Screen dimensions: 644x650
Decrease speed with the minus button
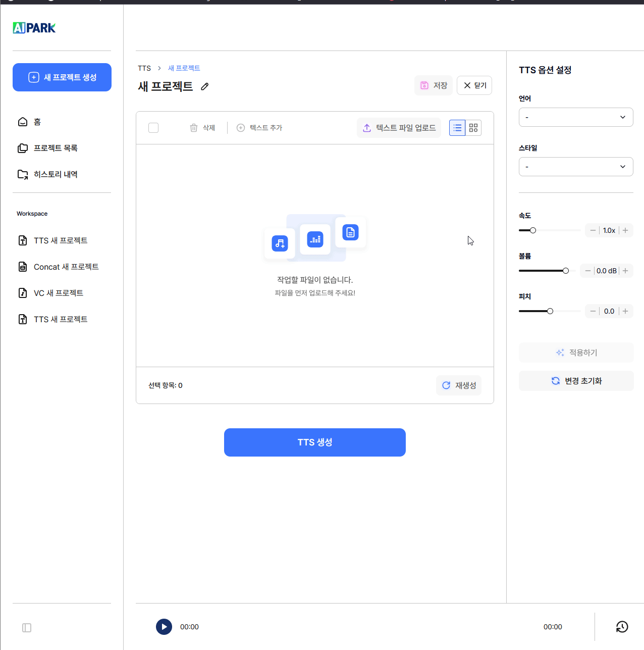[593, 230]
